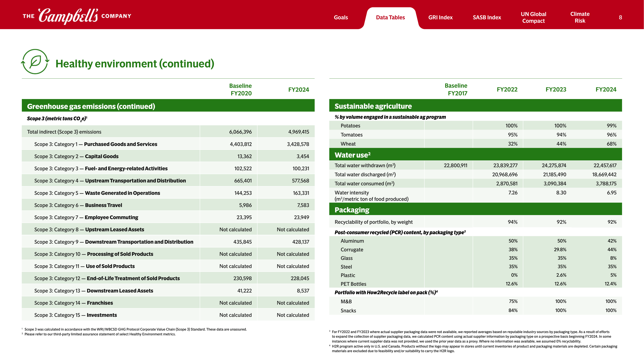Click Category 15 Investments label
Viewport: 644px width, 362px height.
click(76, 315)
